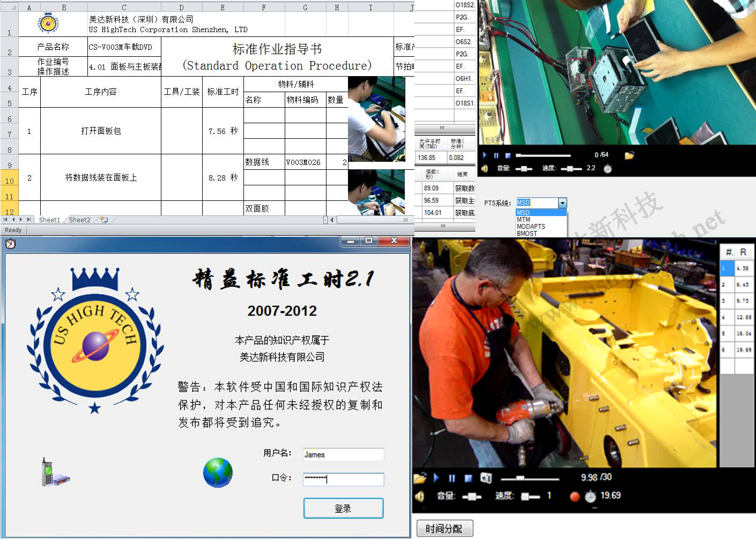Select the column C header
The image size is (756, 539).
pyautogui.click(x=124, y=8)
